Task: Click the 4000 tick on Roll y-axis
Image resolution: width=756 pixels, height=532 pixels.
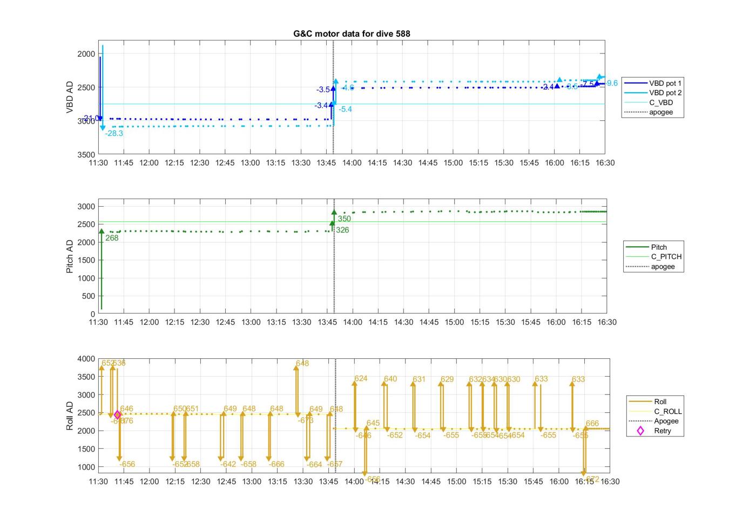Action: [86, 359]
